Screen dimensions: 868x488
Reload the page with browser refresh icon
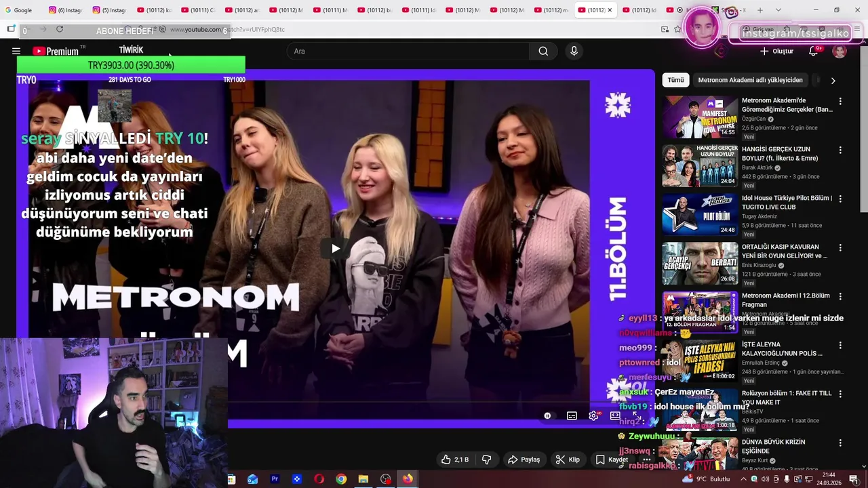[60, 29]
